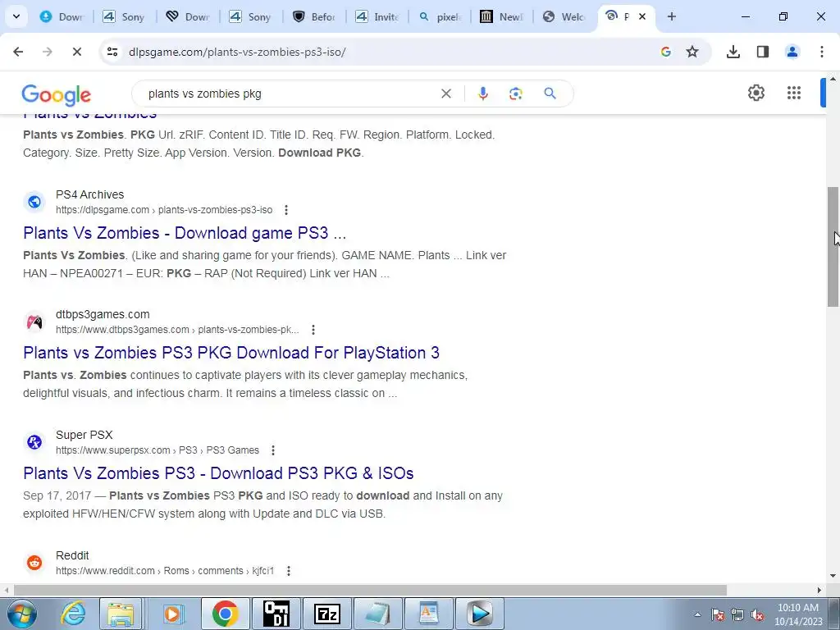Click the Reddit favicon

pyautogui.click(x=34, y=563)
